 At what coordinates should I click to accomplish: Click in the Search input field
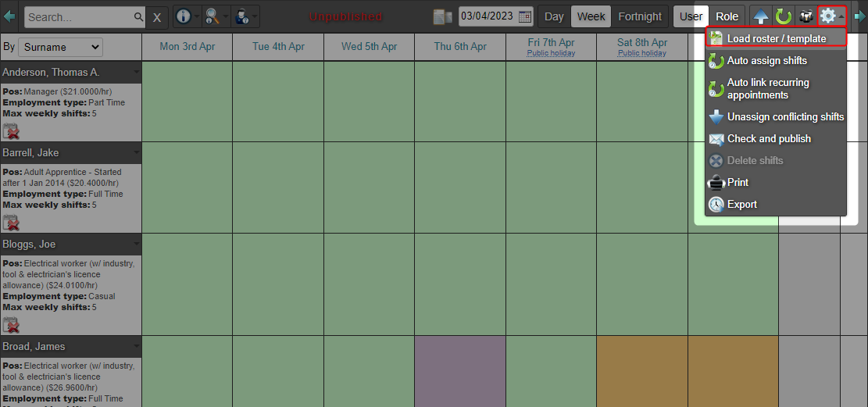pyautogui.click(x=80, y=17)
